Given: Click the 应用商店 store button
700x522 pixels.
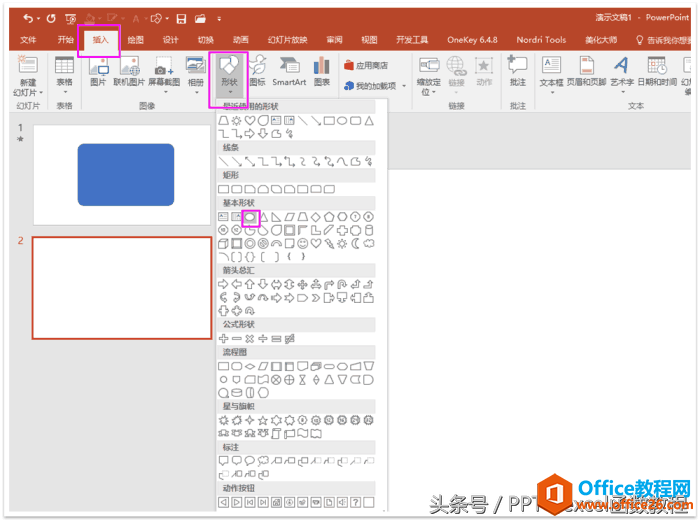Looking at the screenshot, I should [365, 65].
